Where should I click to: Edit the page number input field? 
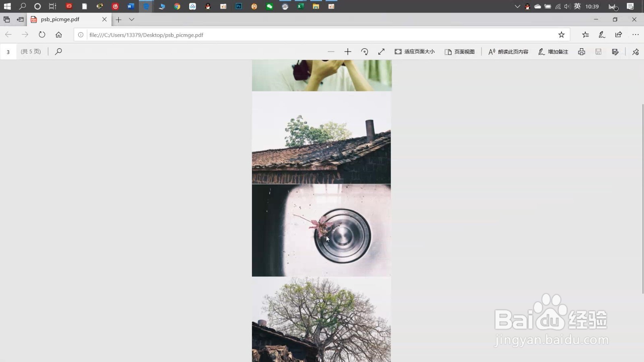click(x=8, y=51)
